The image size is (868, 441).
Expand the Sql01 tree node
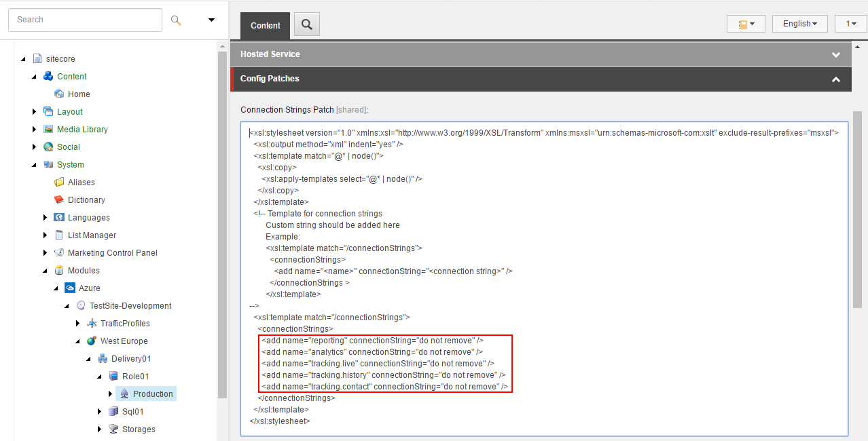click(100, 411)
